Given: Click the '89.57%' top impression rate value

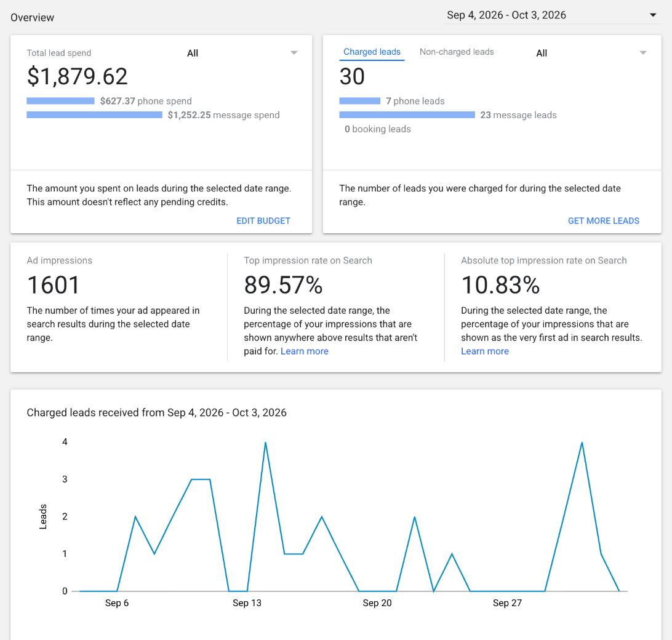Looking at the screenshot, I should coord(283,285).
